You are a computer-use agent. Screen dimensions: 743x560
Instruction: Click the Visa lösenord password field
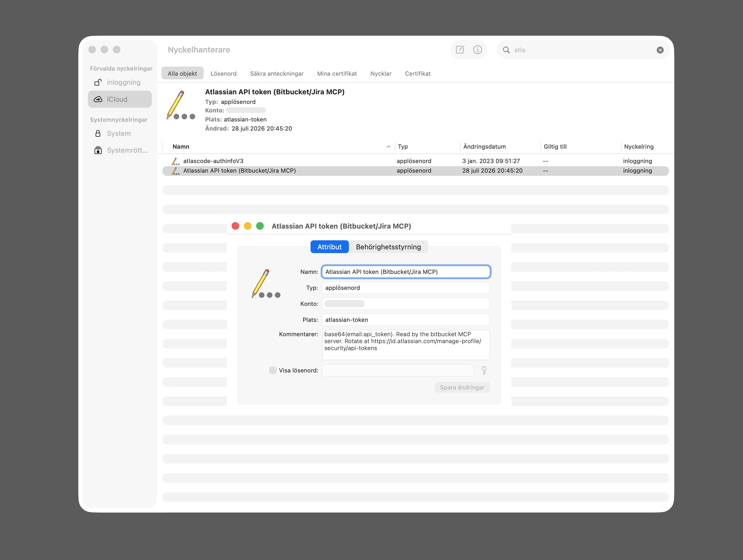coord(398,370)
